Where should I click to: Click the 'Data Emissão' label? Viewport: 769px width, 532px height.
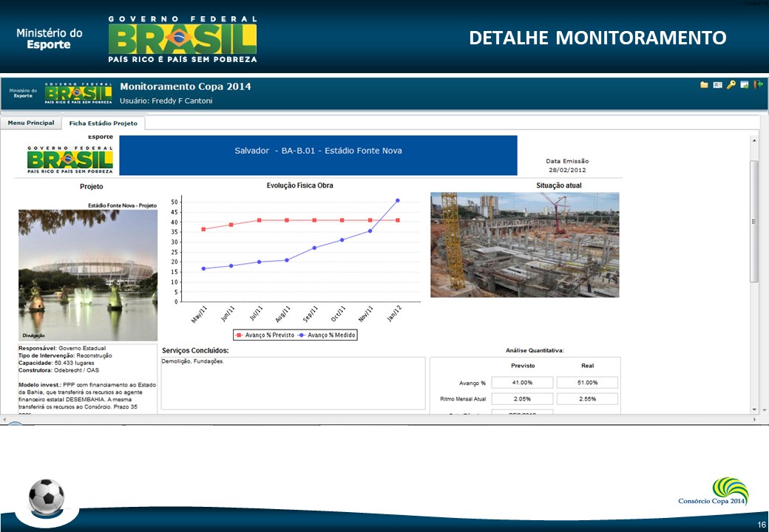coord(567,161)
